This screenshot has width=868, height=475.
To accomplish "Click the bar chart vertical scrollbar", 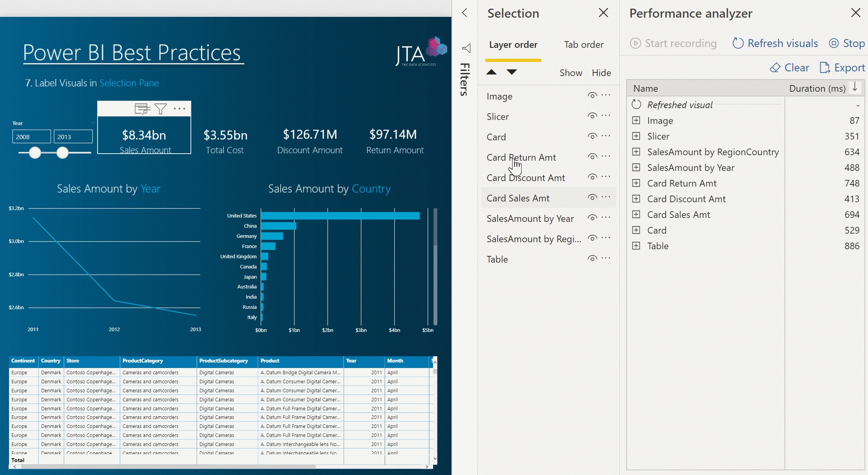I will click(435, 267).
